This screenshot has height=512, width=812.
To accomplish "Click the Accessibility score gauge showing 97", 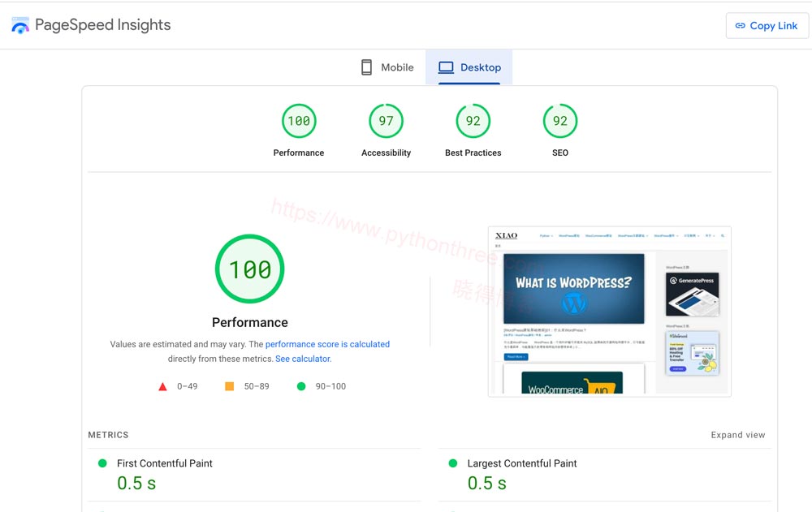I will point(386,120).
